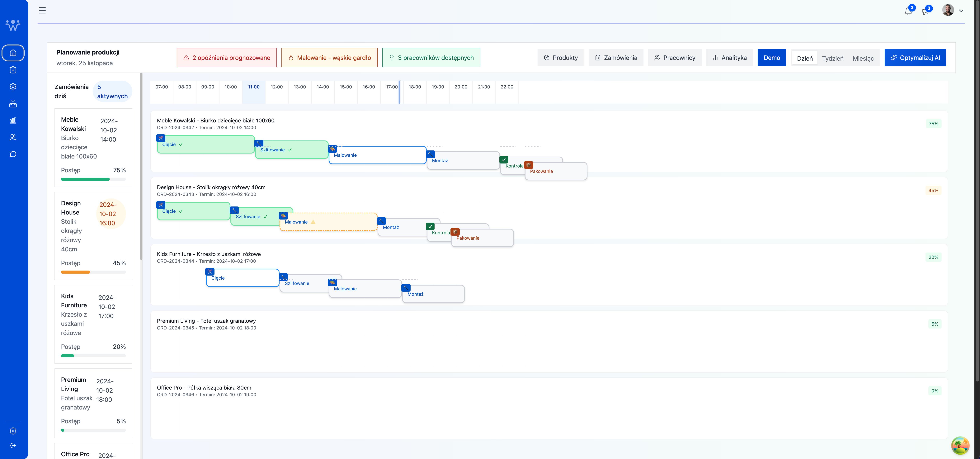980x459 pixels.
Task: Click the home icon in the sidebar
Action: click(x=13, y=53)
